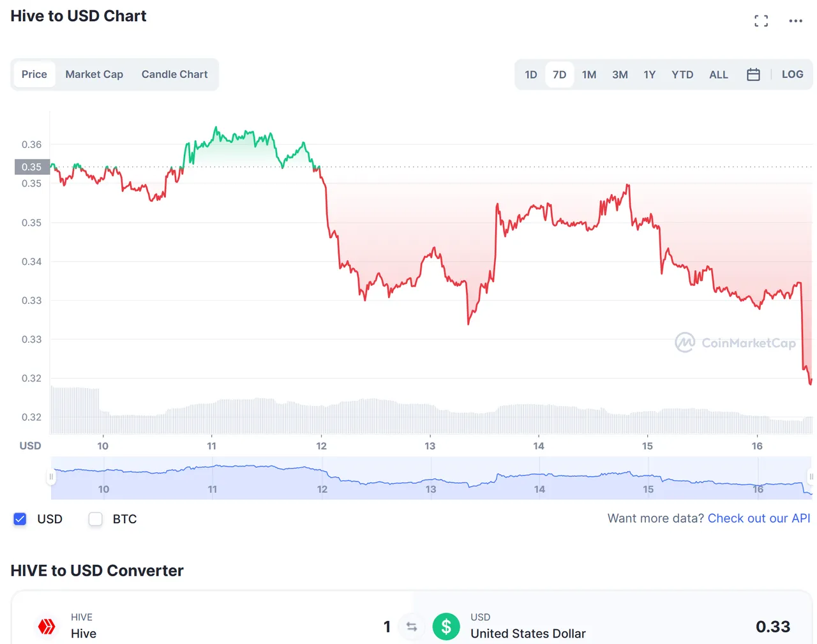
Task: Click the 0.36 y-axis label
Action: [x=31, y=145]
